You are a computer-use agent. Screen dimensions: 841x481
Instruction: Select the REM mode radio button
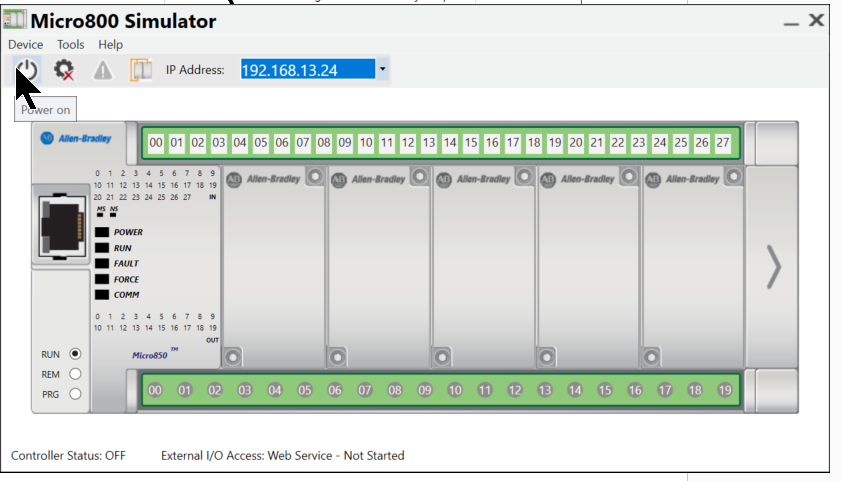(x=75, y=374)
